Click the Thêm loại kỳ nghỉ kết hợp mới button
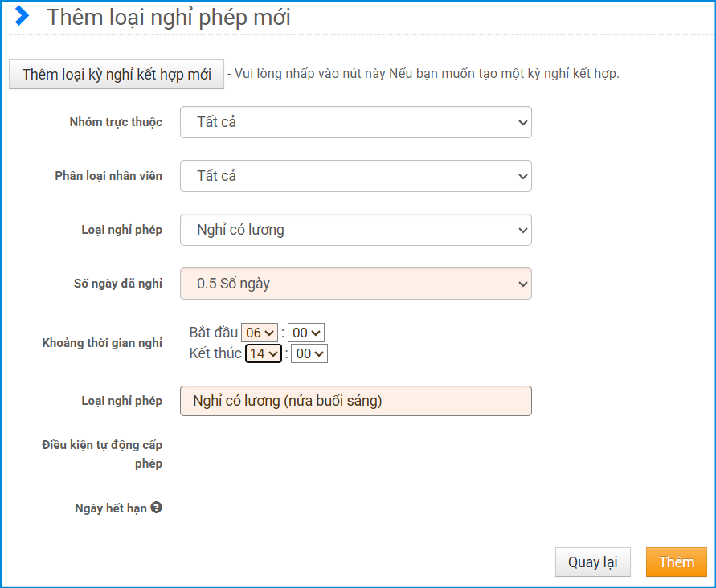Viewport: 716px width, 588px height. pos(117,75)
